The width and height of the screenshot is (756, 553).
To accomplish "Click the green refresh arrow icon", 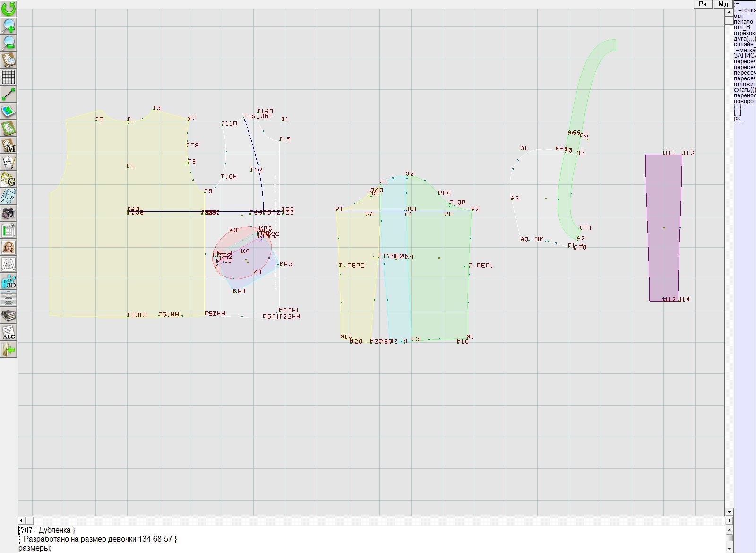I will tap(9, 9).
